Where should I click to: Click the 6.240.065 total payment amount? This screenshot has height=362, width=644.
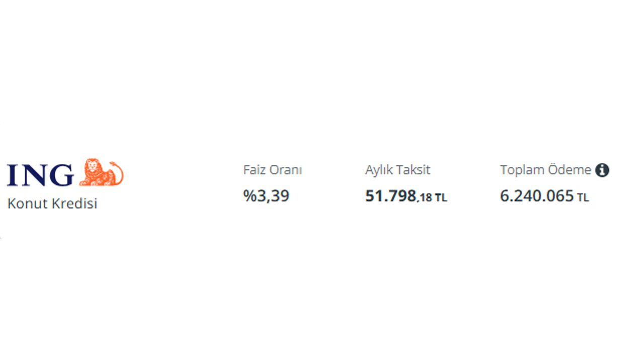[x=537, y=196]
